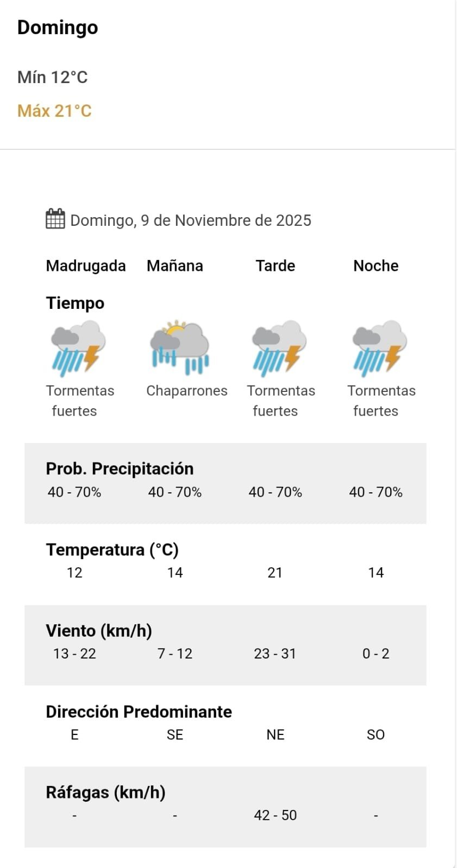457x868 pixels.
Task: Tap the Tarde thunderstorm icon
Action: point(279,349)
